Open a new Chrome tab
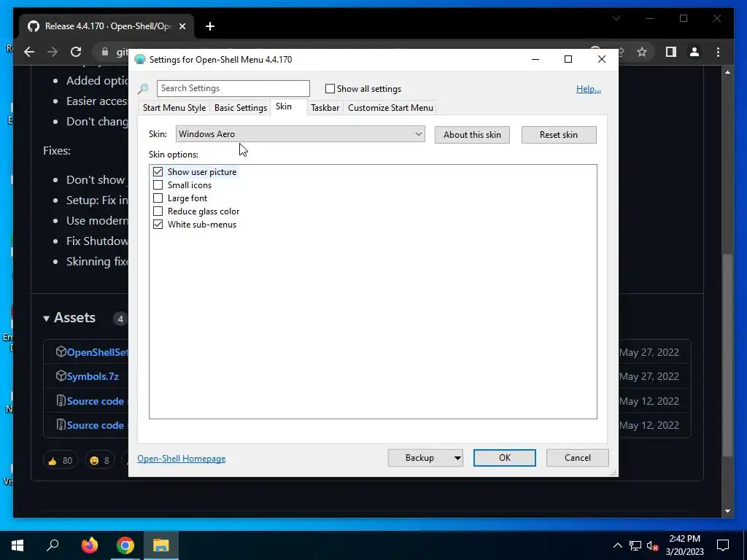Screen dimensions: 747x560 pos(210,26)
